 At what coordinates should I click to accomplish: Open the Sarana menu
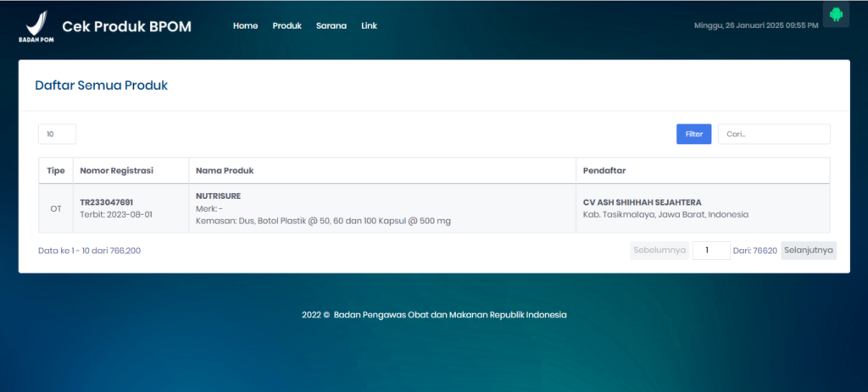click(x=331, y=25)
